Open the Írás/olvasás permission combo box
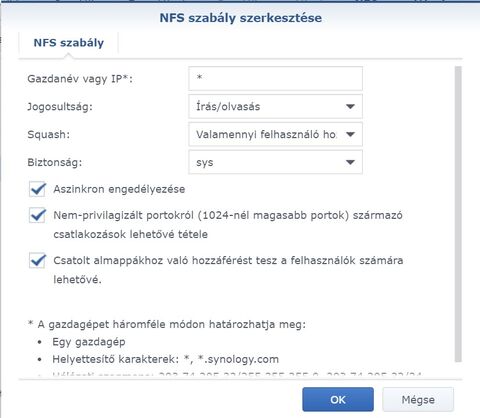Viewport: 480px width, 418px height. click(x=275, y=107)
